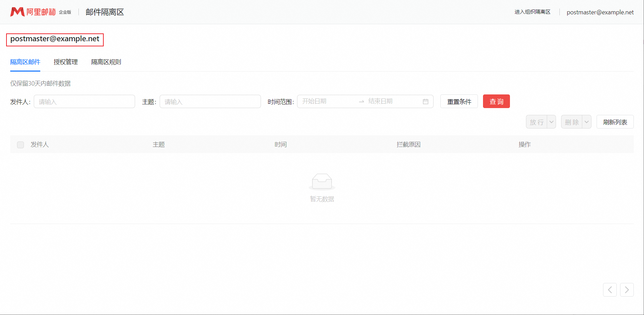Screen dimensions: 644x315
Task: Click the arrow between start and end date
Action: [361, 102]
